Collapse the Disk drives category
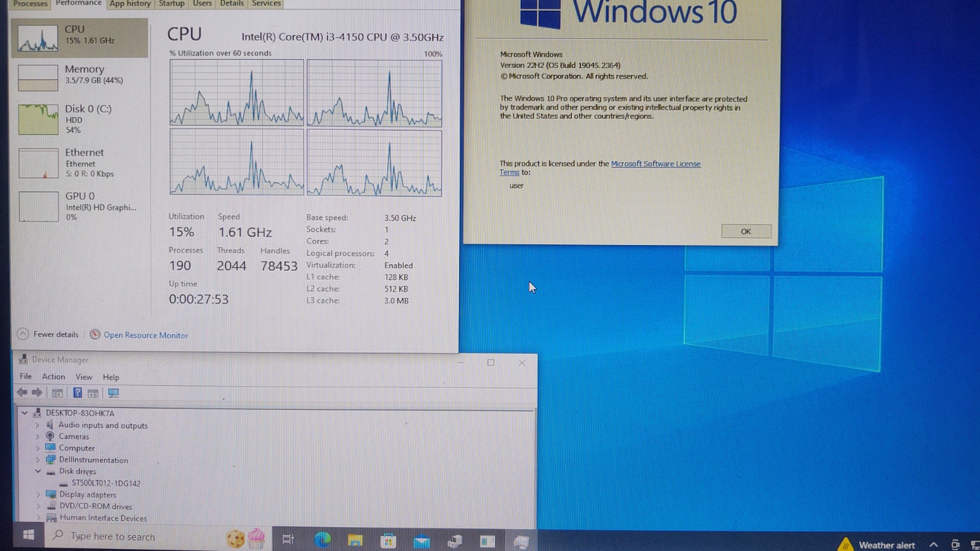This screenshot has width=980, height=551. 38,472
